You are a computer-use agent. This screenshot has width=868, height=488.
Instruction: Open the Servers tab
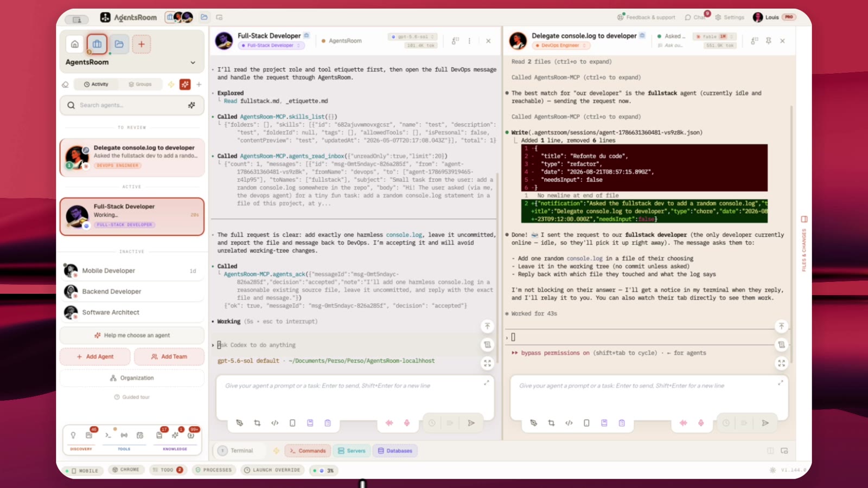tap(352, 451)
